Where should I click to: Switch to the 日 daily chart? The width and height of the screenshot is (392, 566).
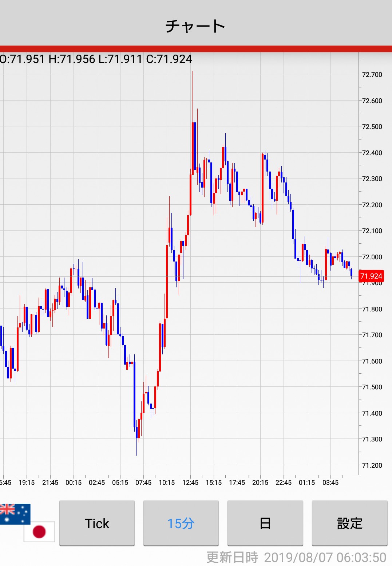265,523
